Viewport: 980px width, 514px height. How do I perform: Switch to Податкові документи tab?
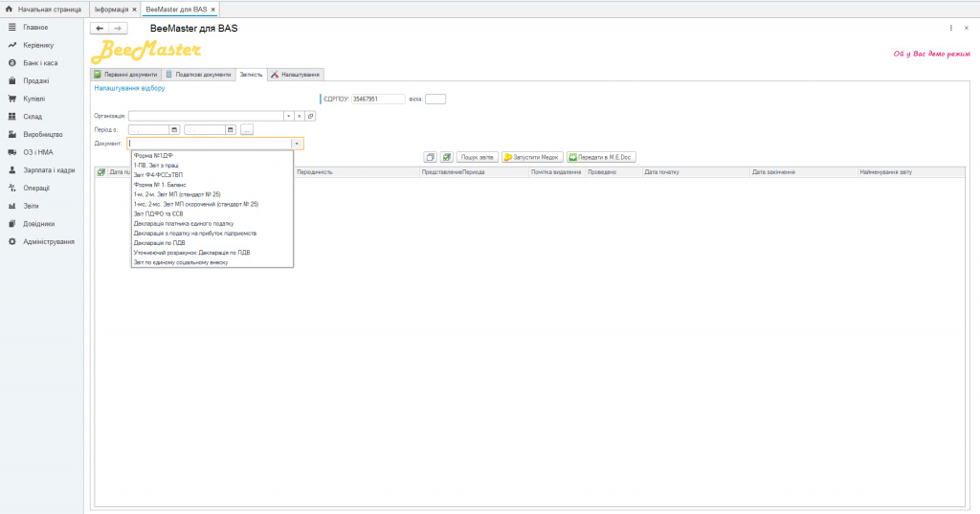pos(199,75)
